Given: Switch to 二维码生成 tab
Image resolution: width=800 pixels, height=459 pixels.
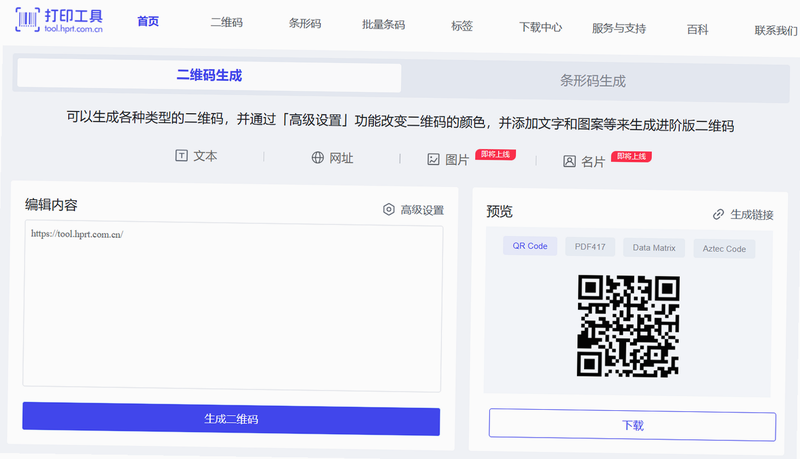Looking at the screenshot, I should (209, 75).
